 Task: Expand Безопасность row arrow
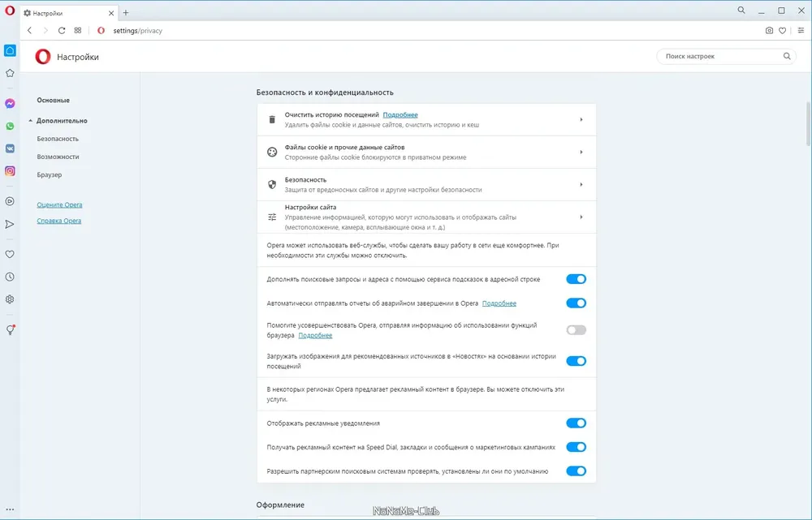(581, 185)
